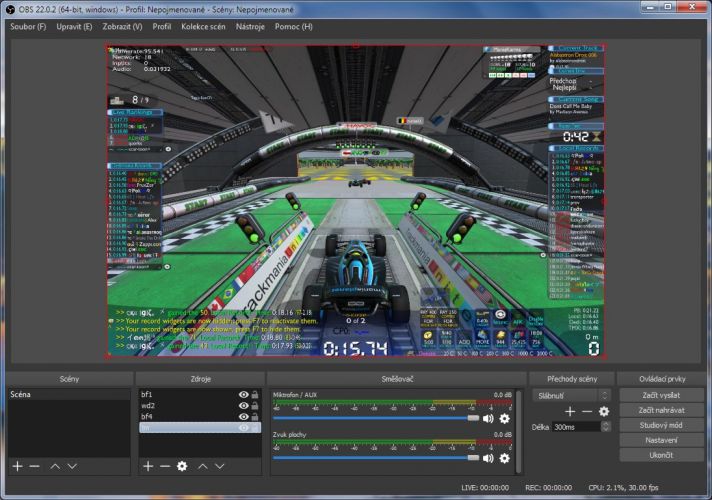Enable Studiový mód
Image resolution: width=712 pixels, height=500 pixels.
[x=661, y=425]
